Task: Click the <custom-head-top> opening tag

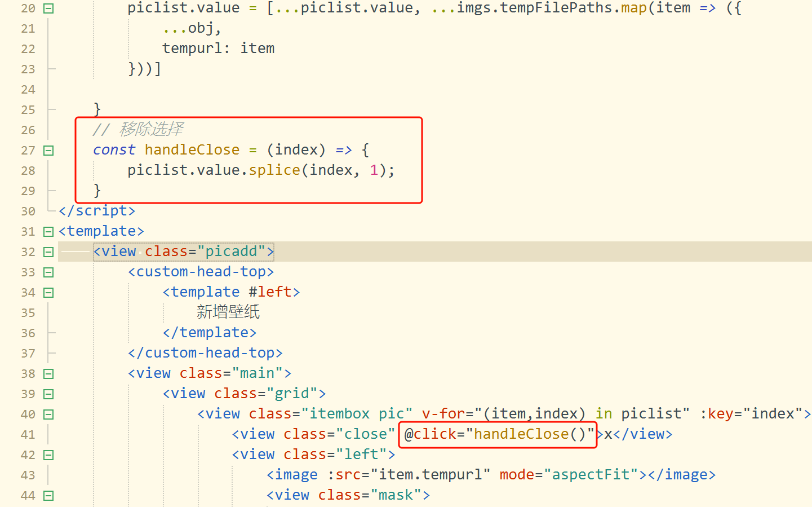Action: point(201,272)
